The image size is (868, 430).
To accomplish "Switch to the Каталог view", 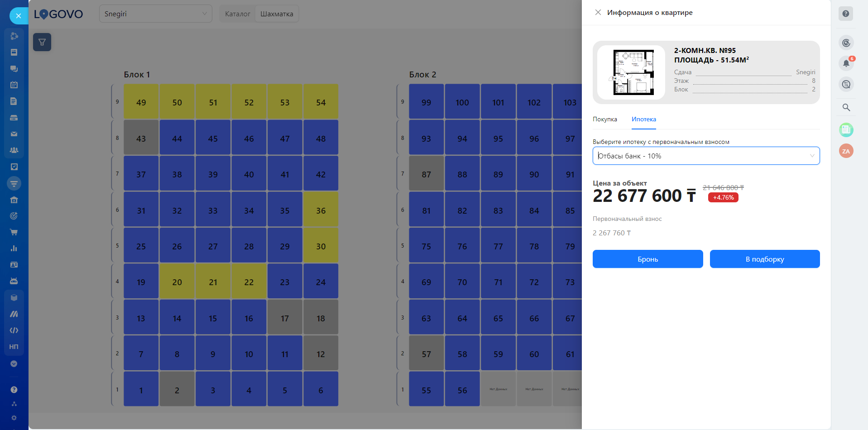I will pyautogui.click(x=237, y=14).
